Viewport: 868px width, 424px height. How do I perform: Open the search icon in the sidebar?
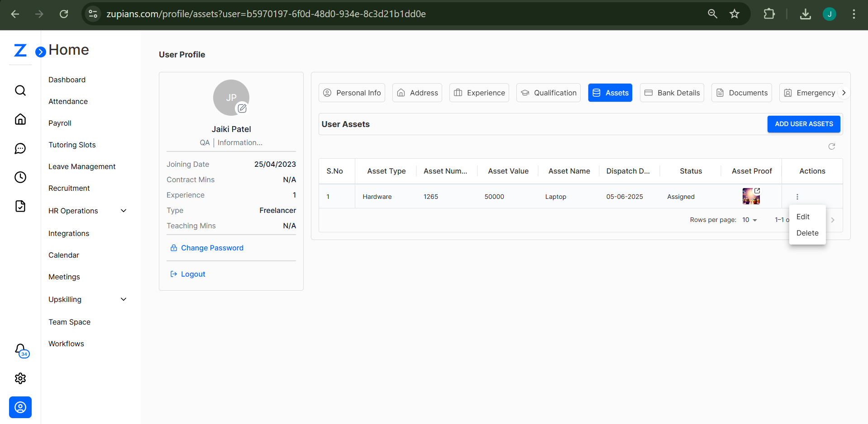[20, 91]
